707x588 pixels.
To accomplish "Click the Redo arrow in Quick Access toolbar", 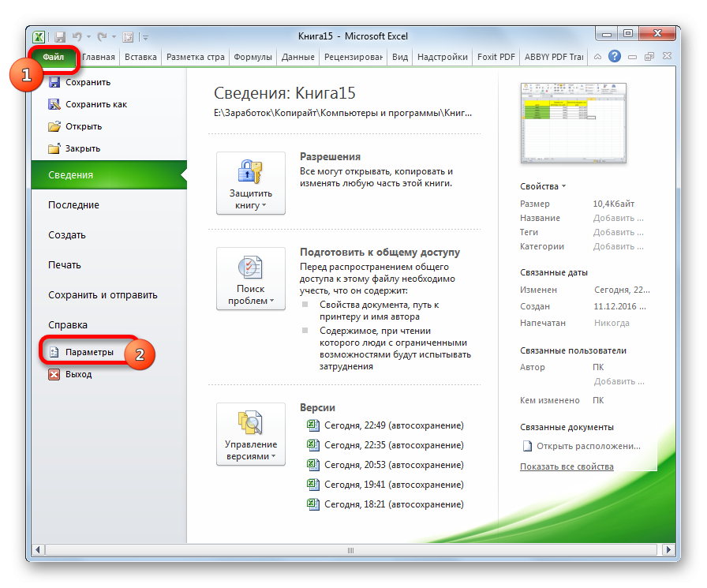I will (x=103, y=36).
